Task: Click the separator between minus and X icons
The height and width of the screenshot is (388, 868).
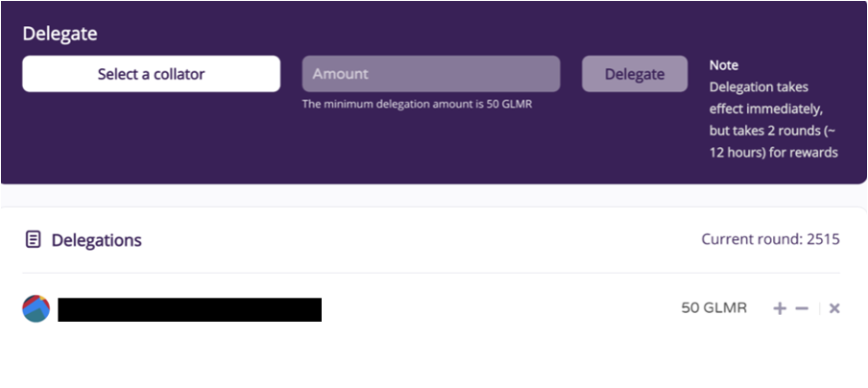Action: click(819, 308)
